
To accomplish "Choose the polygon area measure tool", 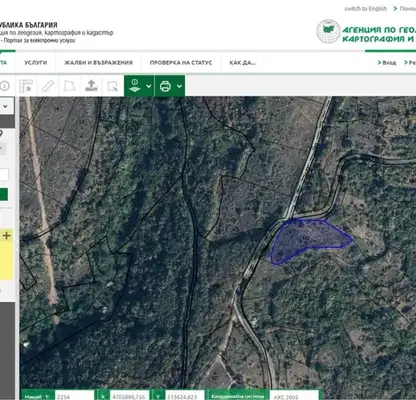I will [69, 86].
